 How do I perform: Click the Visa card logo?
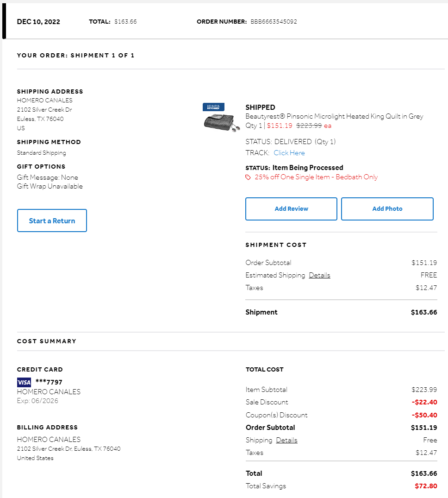[24, 382]
